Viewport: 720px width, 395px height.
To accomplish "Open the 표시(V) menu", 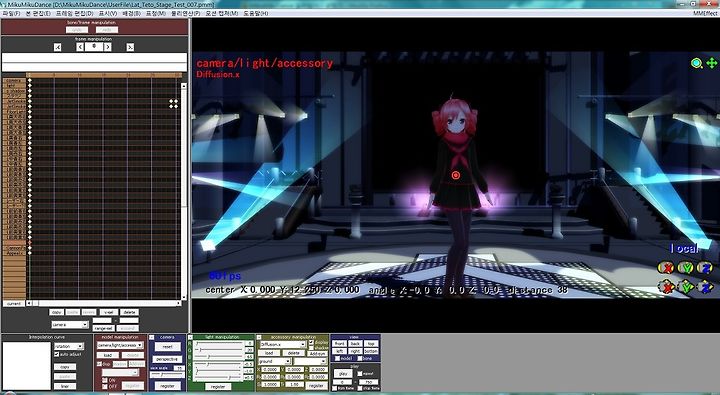I will tap(107, 13).
